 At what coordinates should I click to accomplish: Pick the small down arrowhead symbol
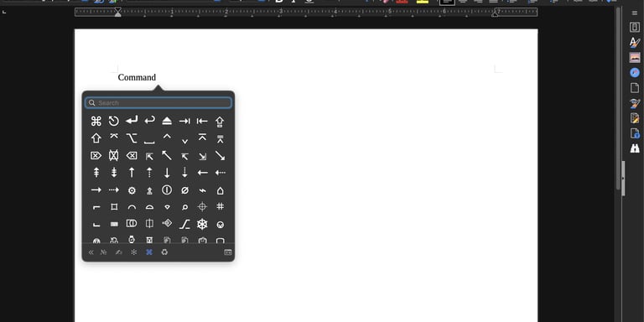184,141
